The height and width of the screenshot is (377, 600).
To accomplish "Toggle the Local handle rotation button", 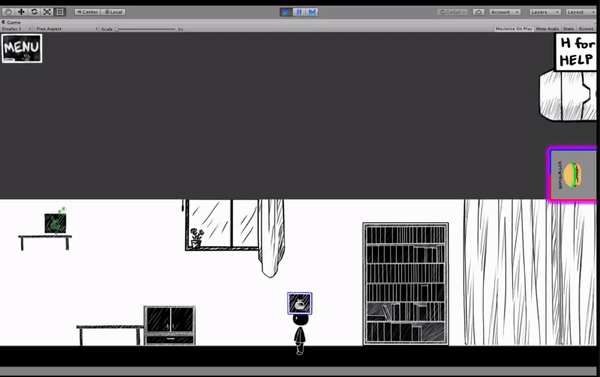I will [x=113, y=12].
